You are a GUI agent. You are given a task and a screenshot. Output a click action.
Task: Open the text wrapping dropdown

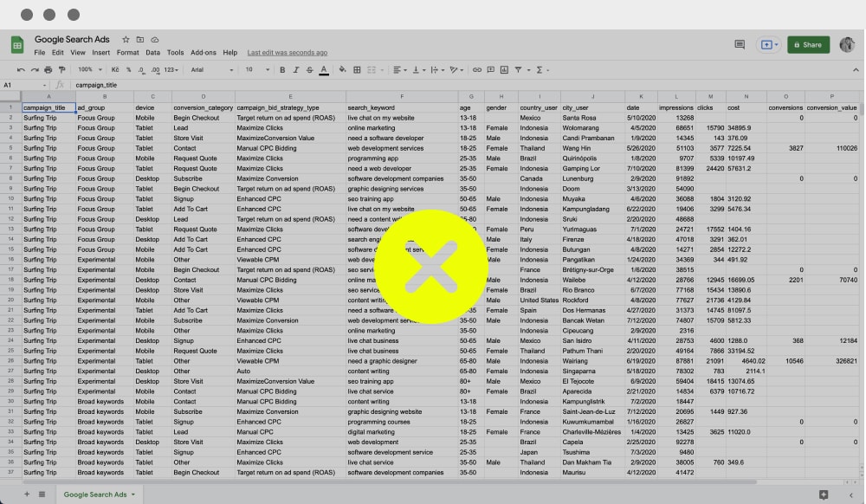pyautogui.click(x=437, y=70)
